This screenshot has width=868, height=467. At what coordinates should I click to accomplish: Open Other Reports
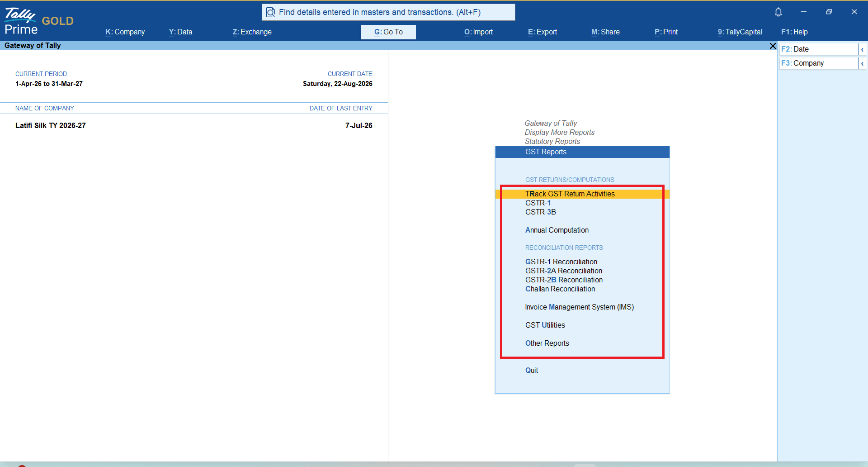tap(547, 343)
